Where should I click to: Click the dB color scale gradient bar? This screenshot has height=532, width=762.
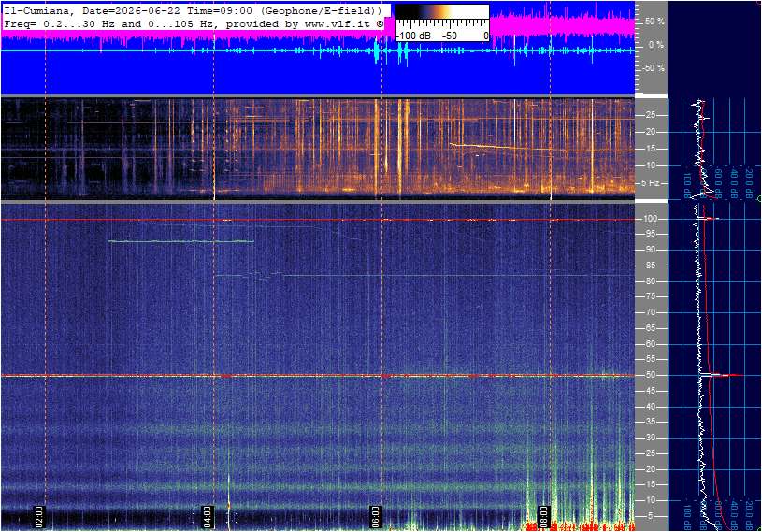(x=442, y=12)
